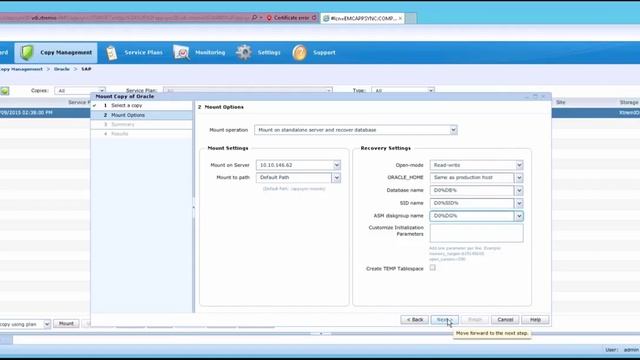Open the Type filter dropdown
Viewport: 640px width, 360px height.
click(x=431, y=90)
